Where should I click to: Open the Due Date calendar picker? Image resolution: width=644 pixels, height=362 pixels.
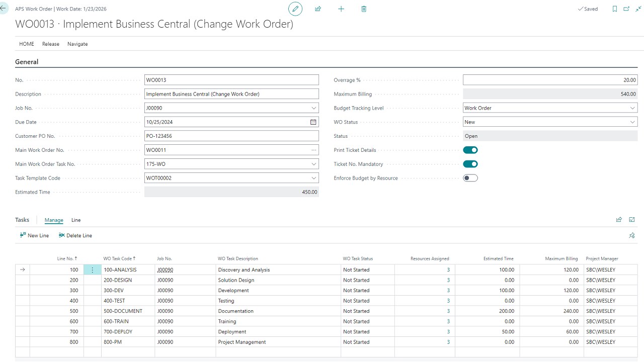(x=313, y=122)
